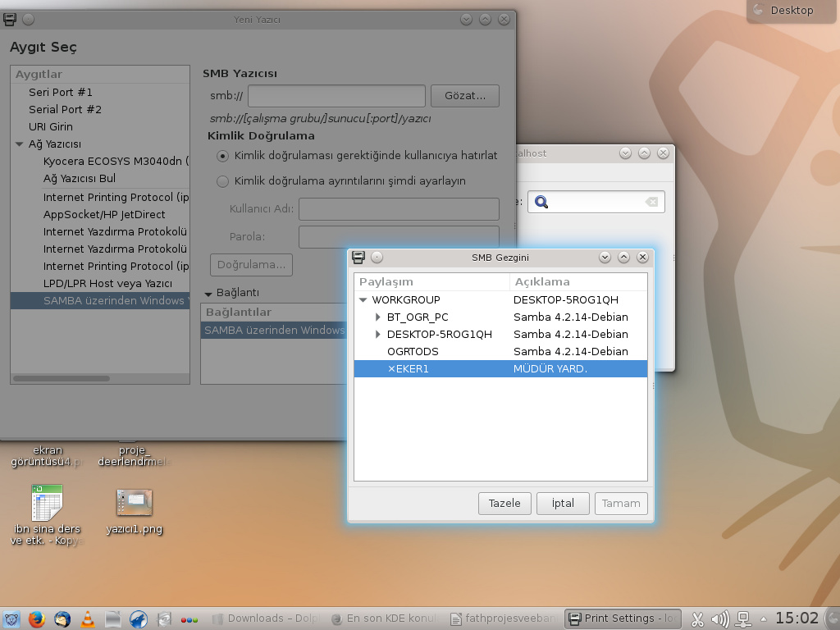
Task: Click the MÜDÜR YARD. description cell
Action: pos(550,368)
